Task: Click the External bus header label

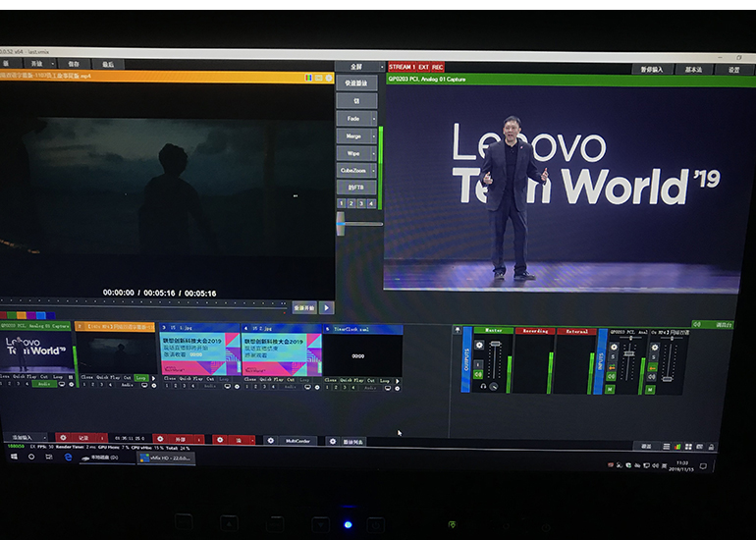Action: tap(576, 331)
